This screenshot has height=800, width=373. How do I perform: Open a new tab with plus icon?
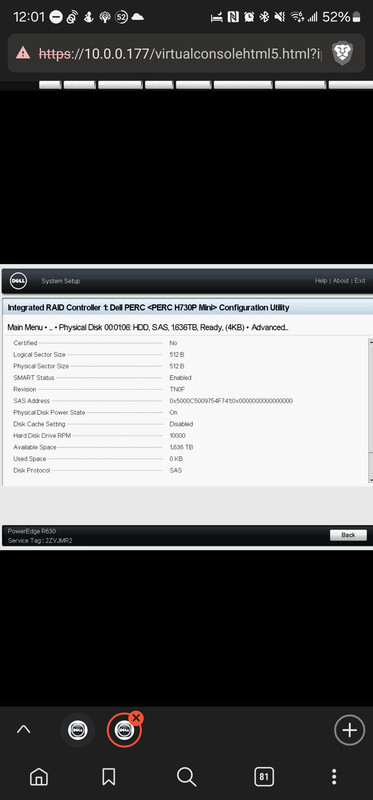click(350, 730)
